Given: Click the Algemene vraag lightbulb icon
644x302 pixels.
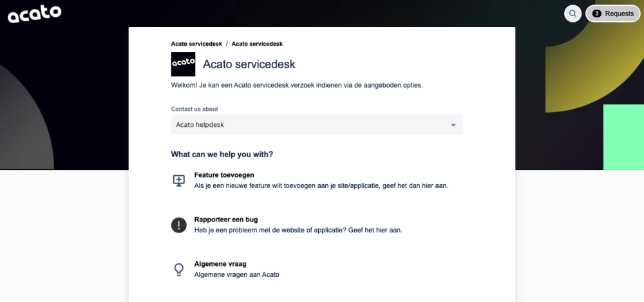Looking at the screenshot, I should (178, 270).
